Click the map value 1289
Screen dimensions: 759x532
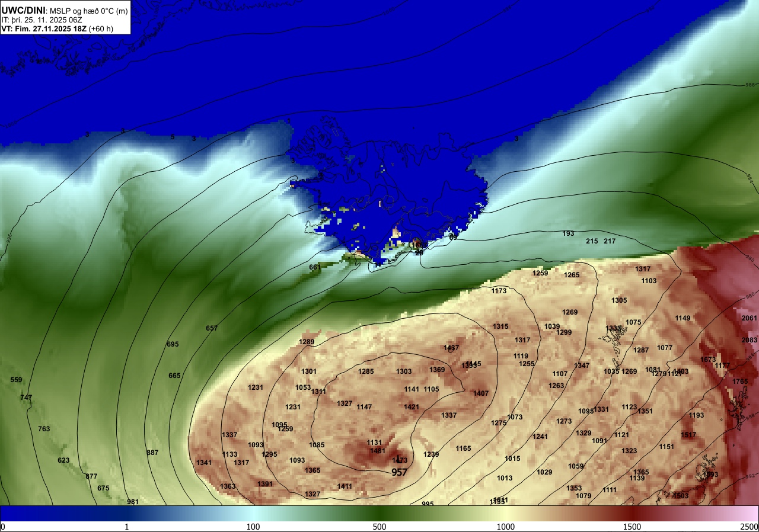tap(307, 342)
